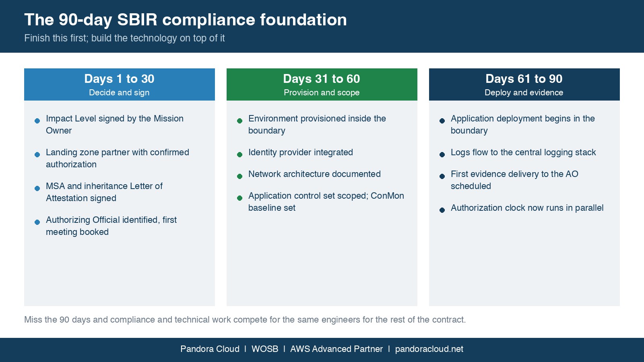Screen dimensions: 644x362
Task: Click subtitle 'Finish this first; build the technology'
Action: point(124,38)
